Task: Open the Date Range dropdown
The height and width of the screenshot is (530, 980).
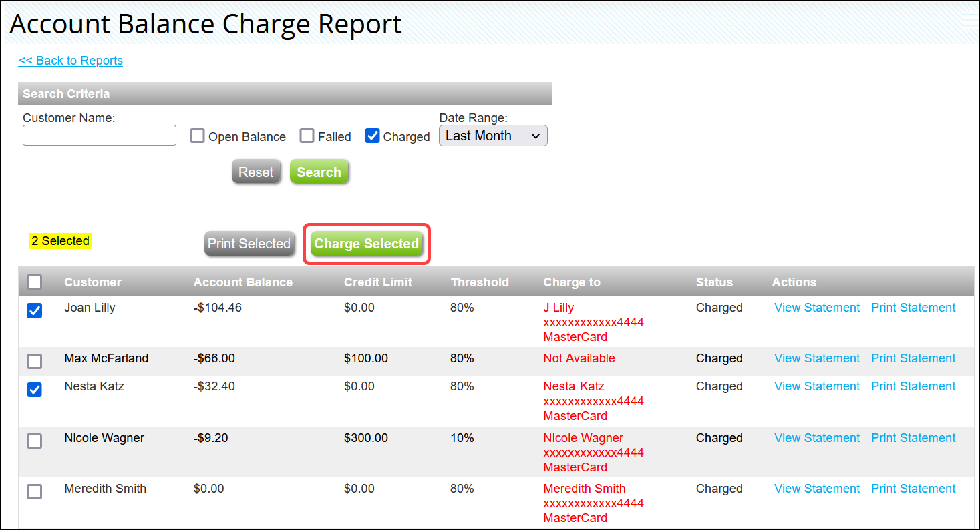Action: pyautogui.click(x=493, y=136)
